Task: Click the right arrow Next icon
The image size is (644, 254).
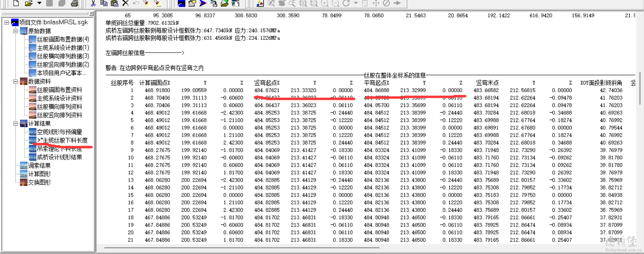Action: 397,3
